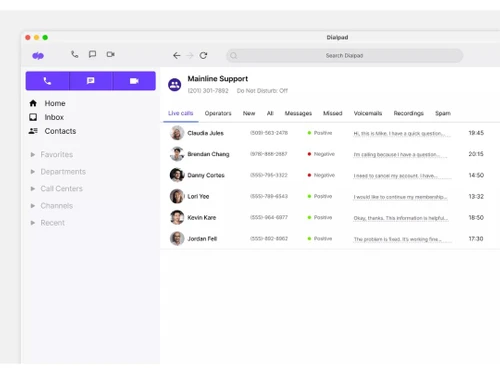500x375 pixels.
Task: Click call duration 14:50
Action: click(x=476, y=175)
